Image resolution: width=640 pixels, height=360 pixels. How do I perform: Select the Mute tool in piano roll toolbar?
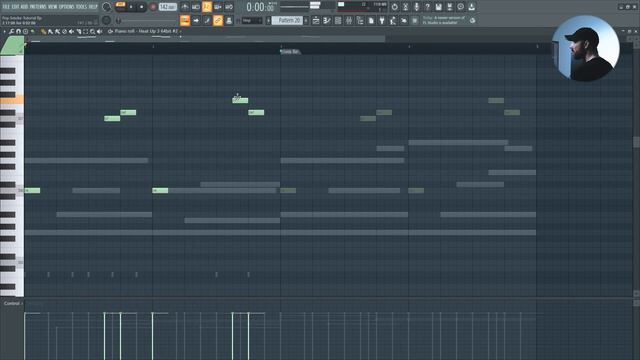pos(71,31)
